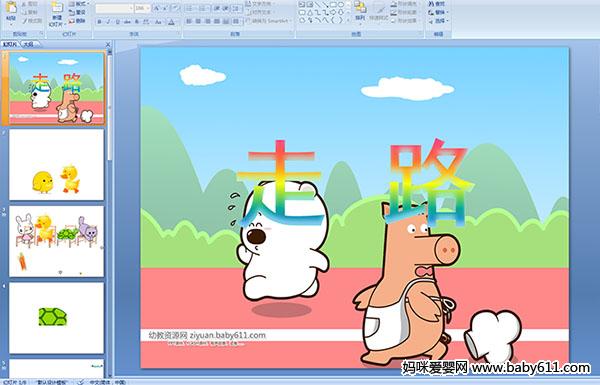The image size is (600, 385).
Task: Toggle Bold formatting
Action: click(x=99, y=22)
